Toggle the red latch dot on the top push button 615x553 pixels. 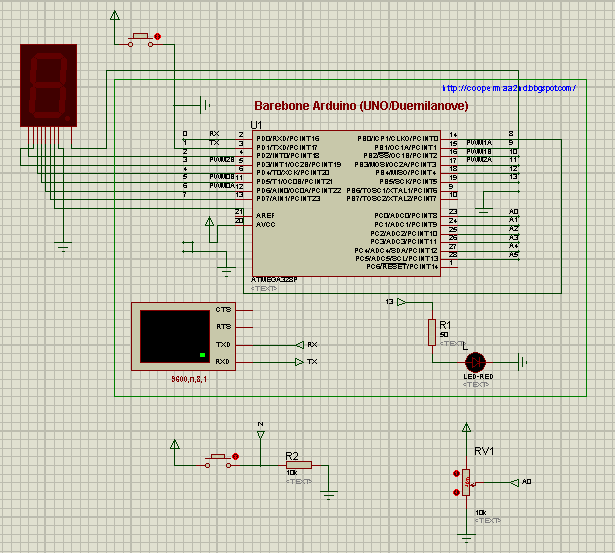click(x=157, y=36)
